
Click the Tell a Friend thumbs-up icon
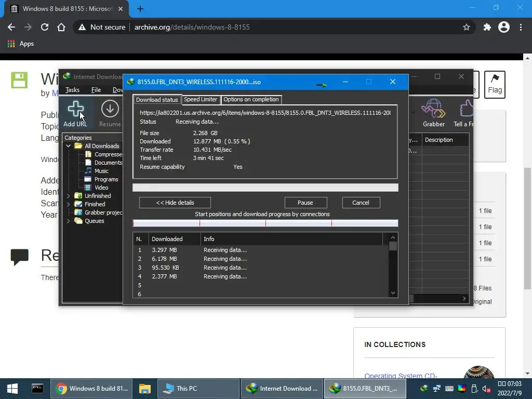click(467, 109)
